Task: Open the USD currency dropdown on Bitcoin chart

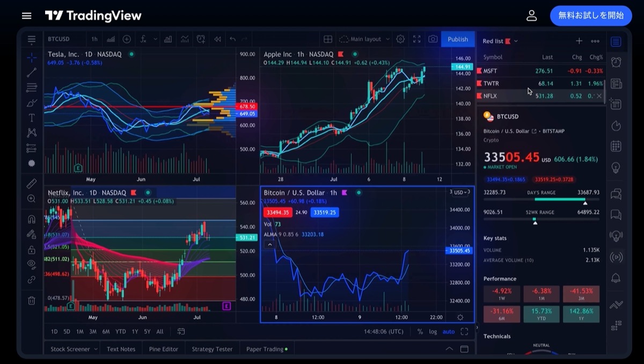Action: 460,192
